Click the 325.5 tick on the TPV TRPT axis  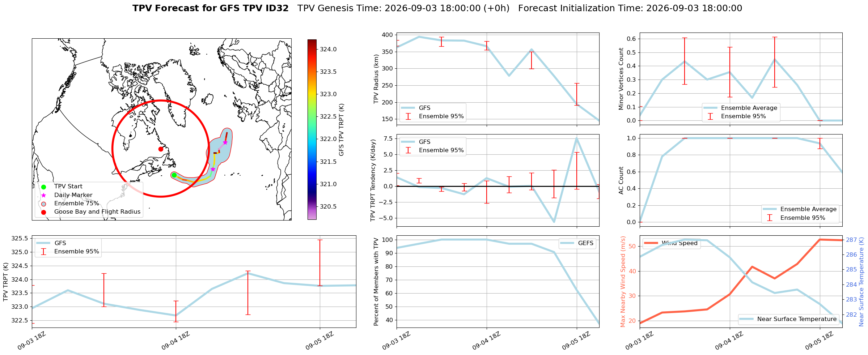[x=20, y=239]
